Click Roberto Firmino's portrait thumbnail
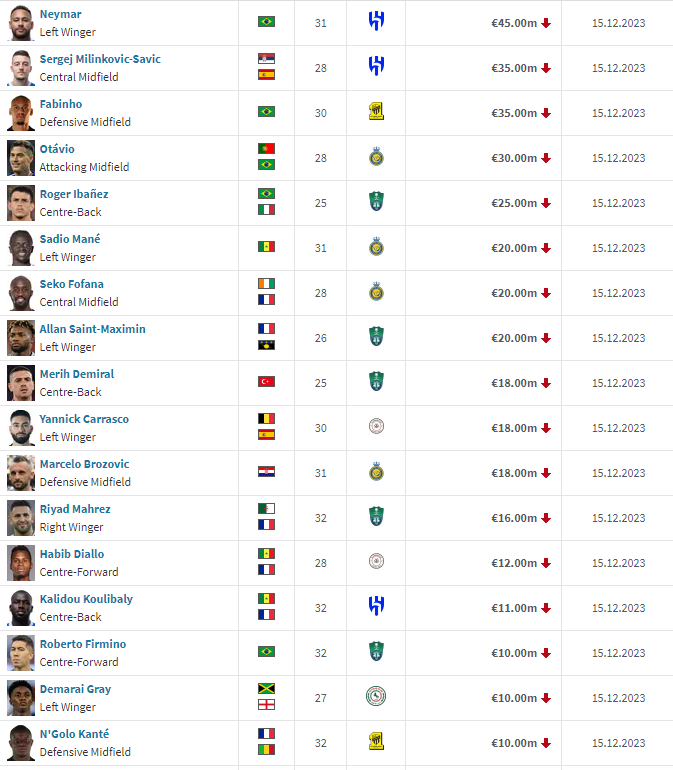673x770 pixels. (21, 652)
